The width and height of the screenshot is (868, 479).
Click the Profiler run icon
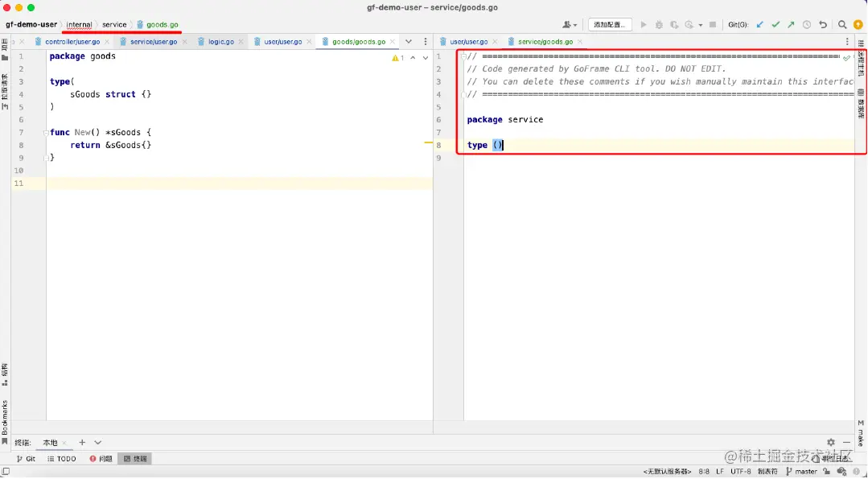(689, 25)
